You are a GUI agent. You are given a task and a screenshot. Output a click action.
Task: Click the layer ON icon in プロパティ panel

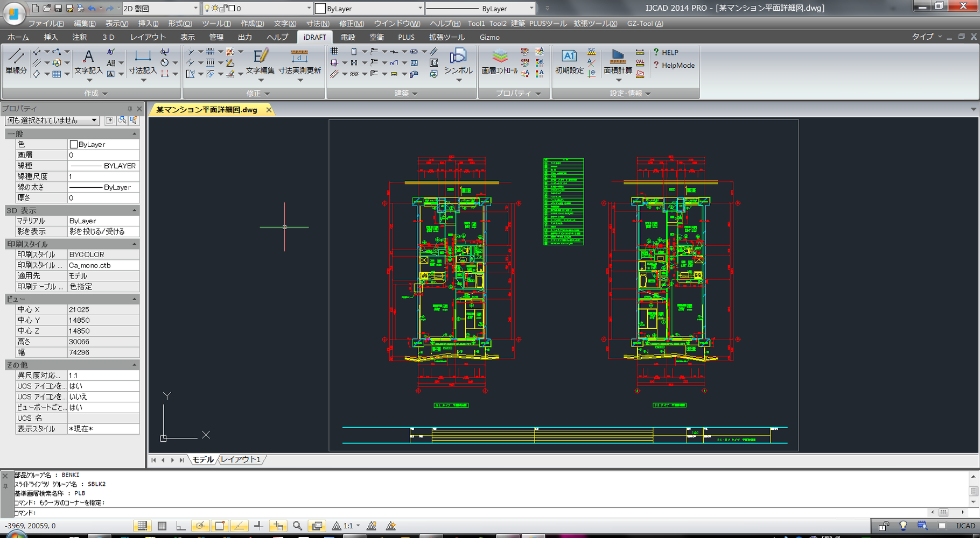click(524, 52)
